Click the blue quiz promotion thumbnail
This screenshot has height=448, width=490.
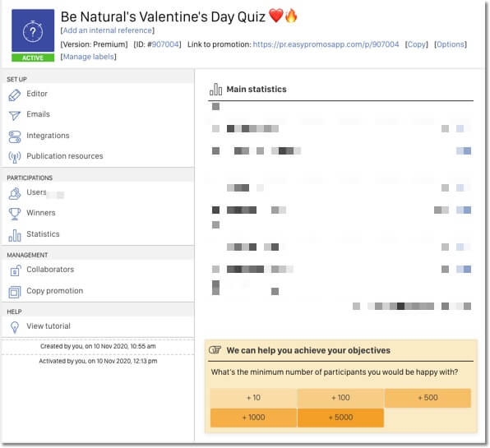pos(33,30)
